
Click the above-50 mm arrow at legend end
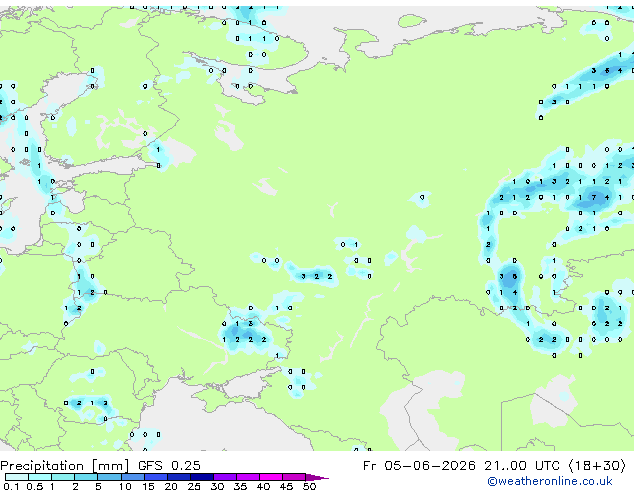(317, 477)
